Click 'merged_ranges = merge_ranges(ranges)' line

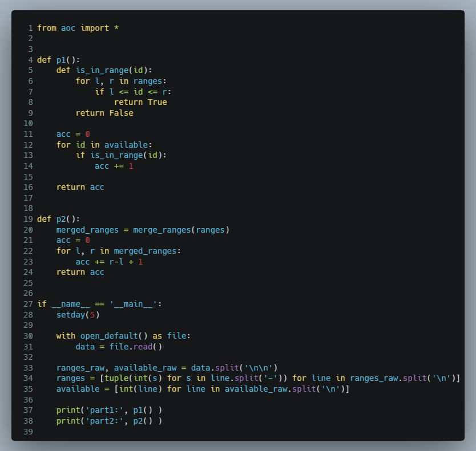click(x=143, y=230)
